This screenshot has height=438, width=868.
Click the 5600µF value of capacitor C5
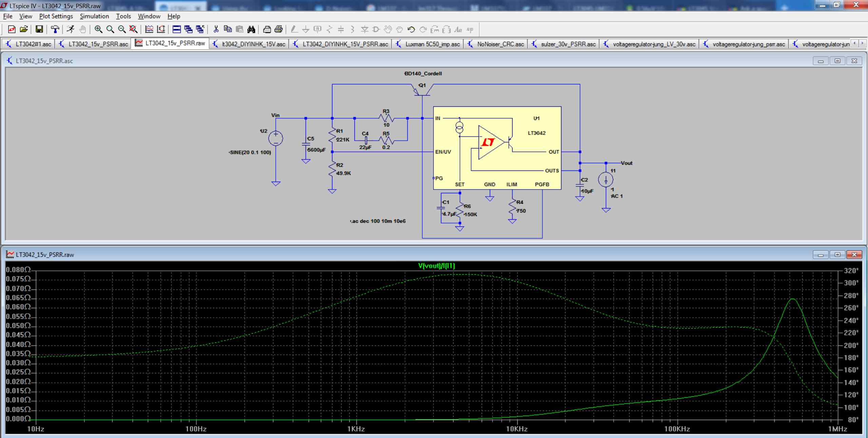coord(316,150)
